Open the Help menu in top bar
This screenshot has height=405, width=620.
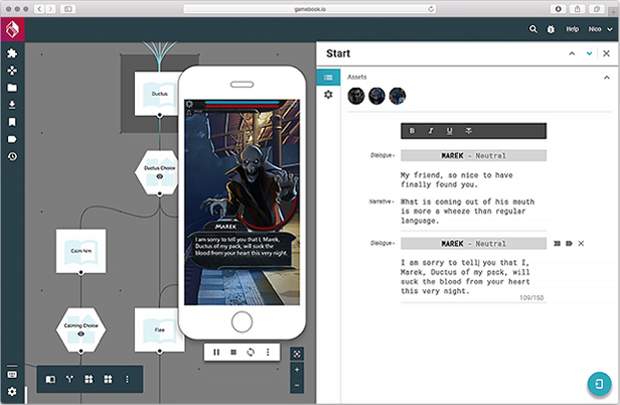click(572, 29)
